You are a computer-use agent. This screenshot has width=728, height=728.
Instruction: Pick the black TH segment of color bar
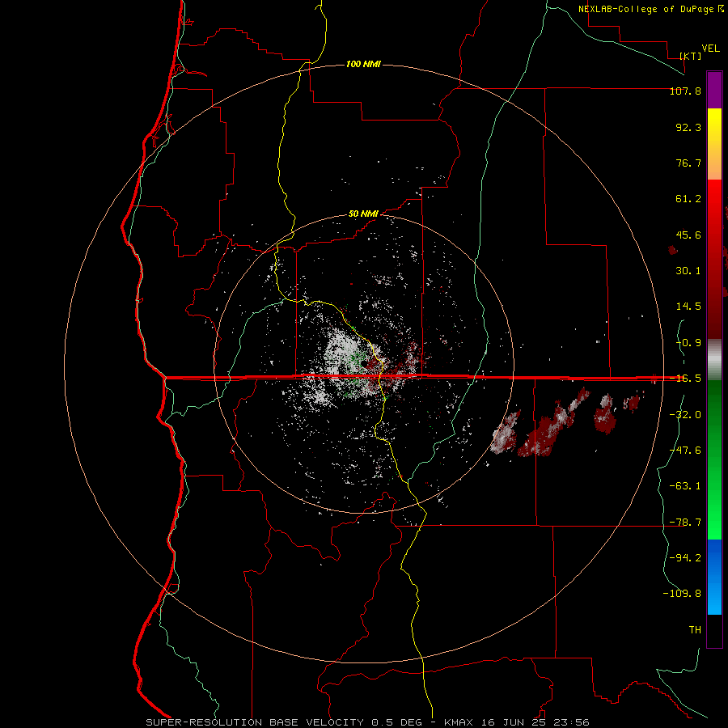click(714, 631)
